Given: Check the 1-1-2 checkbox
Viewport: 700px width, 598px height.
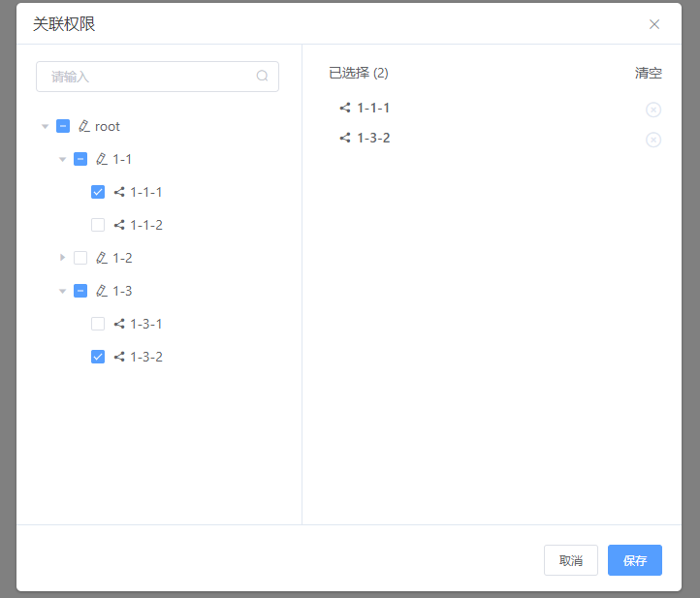Looking at the screenshot, I should tap(98, 225).
